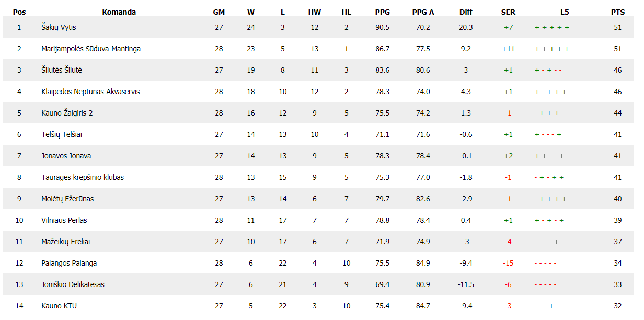Click Kauno Žalgiris-2 team name

click(67, 113)
